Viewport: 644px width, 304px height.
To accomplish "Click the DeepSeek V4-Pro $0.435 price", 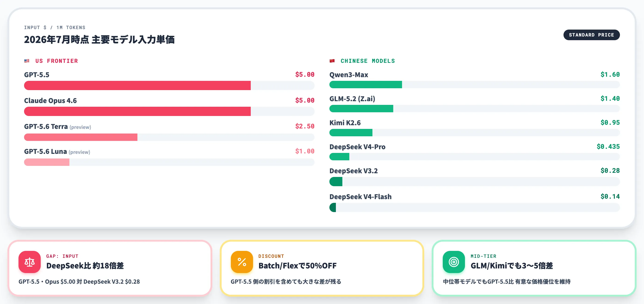I will 608,146.
